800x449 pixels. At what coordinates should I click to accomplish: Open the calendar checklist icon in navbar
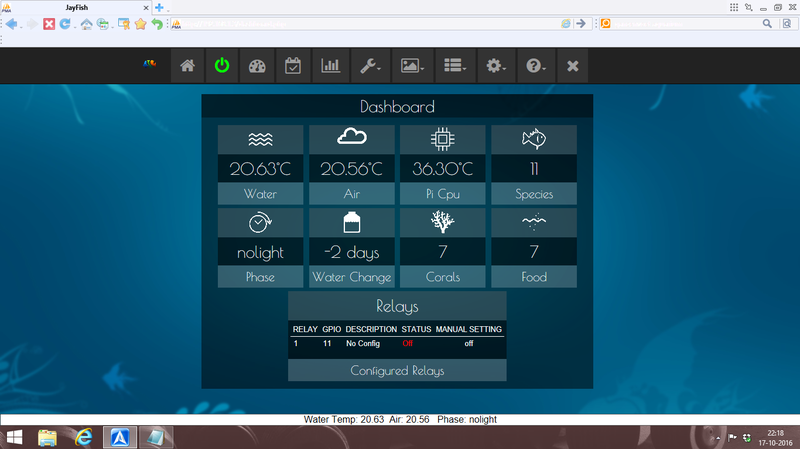click(293, 66)
